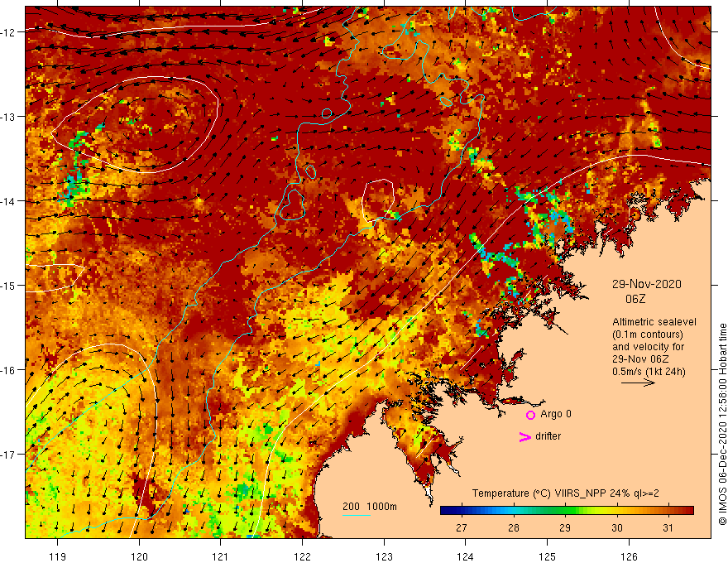The height and width of the screenshot is (563, 728).
Task: Click the "29-Nov-2020" date label
Action: pyautogui.click(x=647, y=284)
